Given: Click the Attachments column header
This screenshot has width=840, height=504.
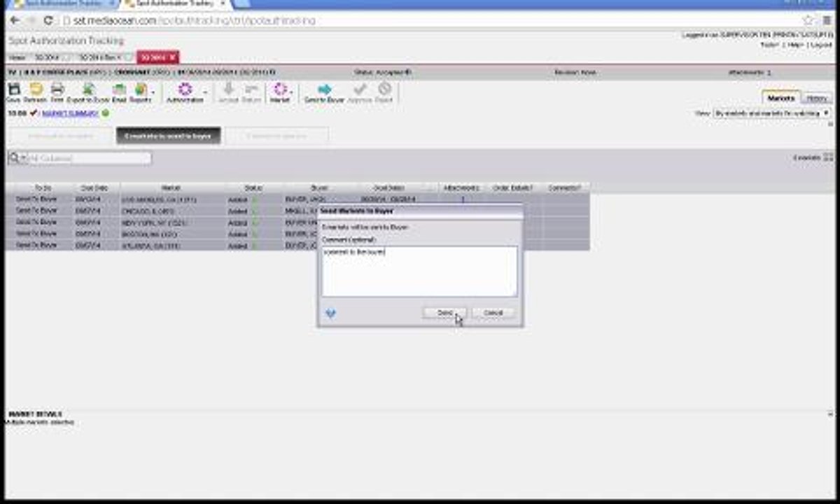Looking at the screenshot, I should click(x=462, y=188).
